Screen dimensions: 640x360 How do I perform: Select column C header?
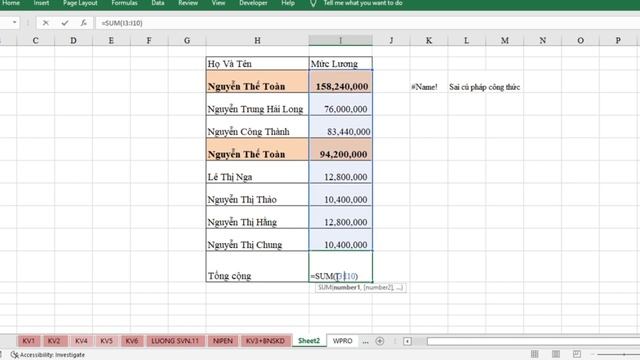[x=36, y=40]
